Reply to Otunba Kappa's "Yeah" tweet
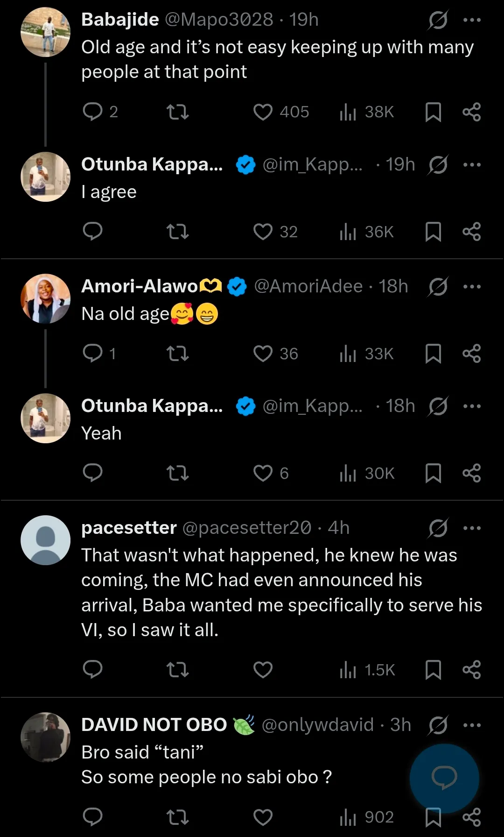 [x=92, y=473]
